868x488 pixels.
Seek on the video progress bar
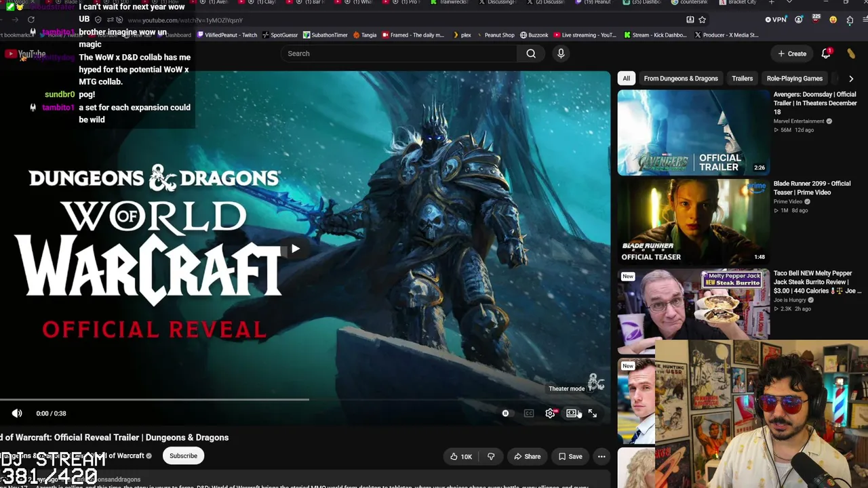tap(305, 399)
